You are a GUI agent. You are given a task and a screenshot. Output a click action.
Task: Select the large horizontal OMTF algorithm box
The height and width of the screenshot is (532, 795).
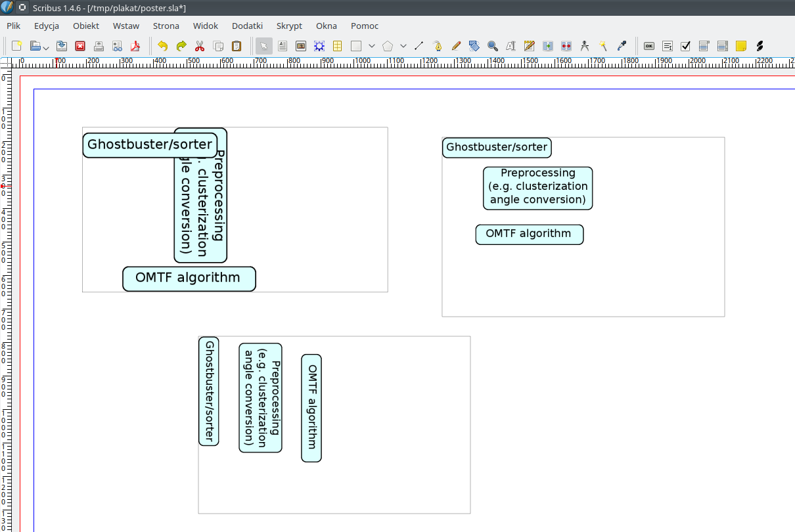click(x=189, y=278)
